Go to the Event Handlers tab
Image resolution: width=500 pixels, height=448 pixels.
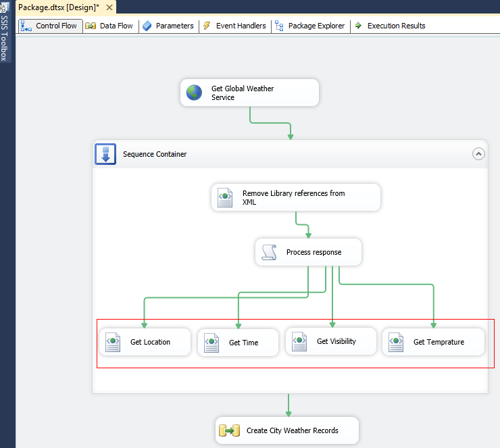tap(236, 26)
